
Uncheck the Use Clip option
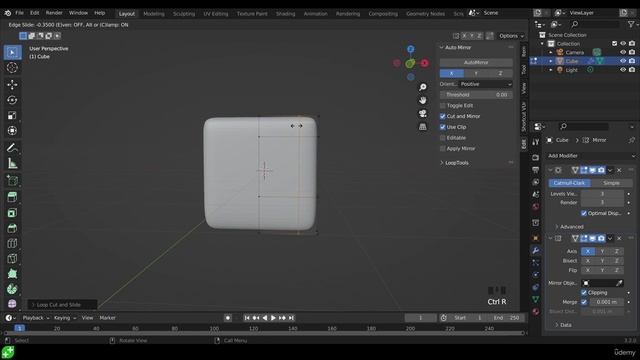click(x=443, y=127)
